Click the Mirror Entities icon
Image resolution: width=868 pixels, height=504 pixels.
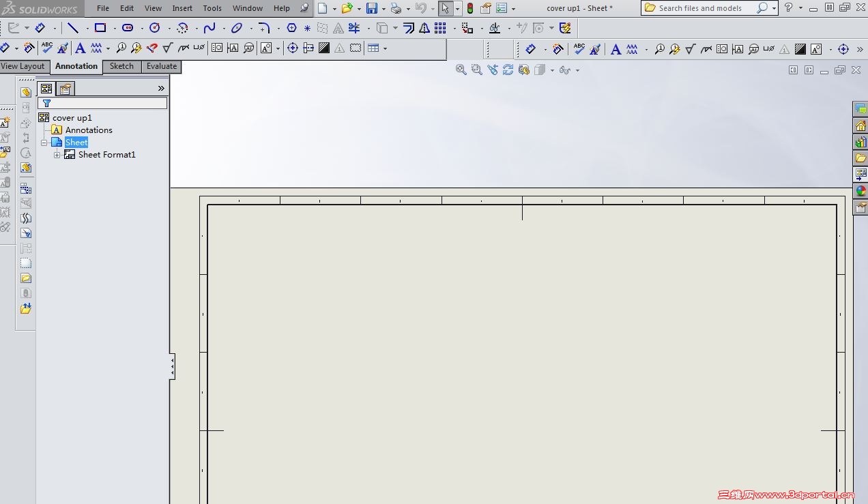424,28
